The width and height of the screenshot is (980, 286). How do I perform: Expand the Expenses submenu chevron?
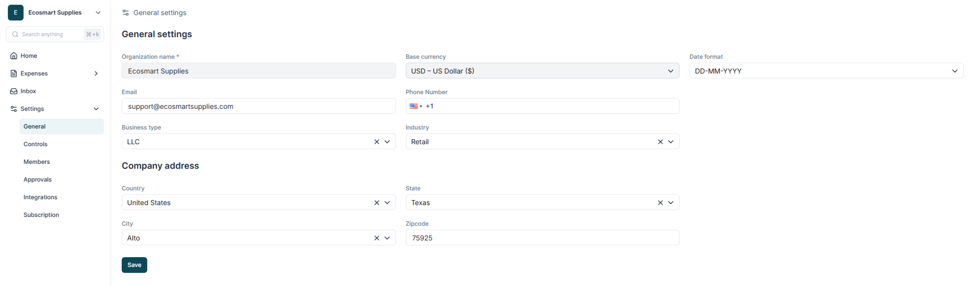[x=96, y=74]
